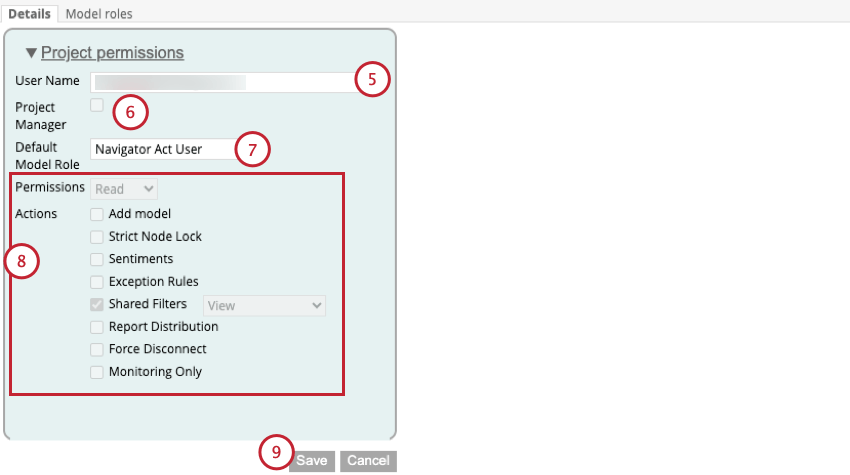Screen dimensions: 850x475
Task: Collapse the Project permissions section triangle
Action: (x=31, y=53)
